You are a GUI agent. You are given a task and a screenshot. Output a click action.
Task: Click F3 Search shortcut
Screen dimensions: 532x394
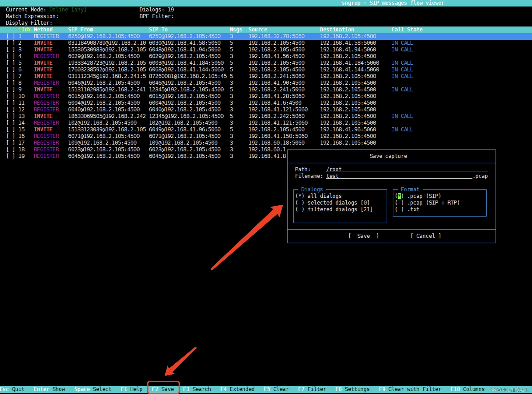(x=197, y=389)
